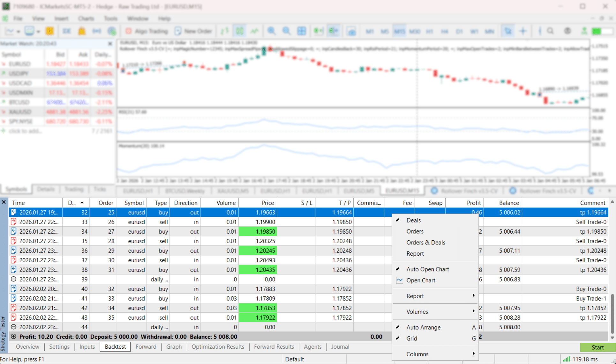616x364 pixels.
Task: Select the crosshair cursor tool
Action: 523,31
